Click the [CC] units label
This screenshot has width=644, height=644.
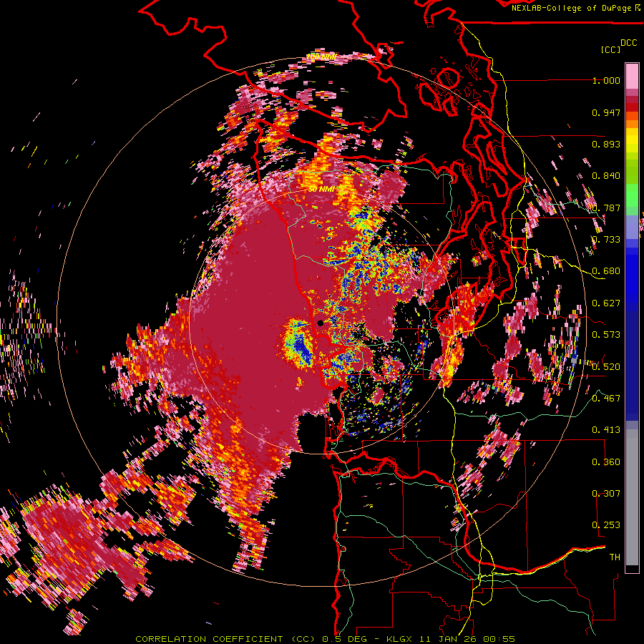click(x=610, y=49)
